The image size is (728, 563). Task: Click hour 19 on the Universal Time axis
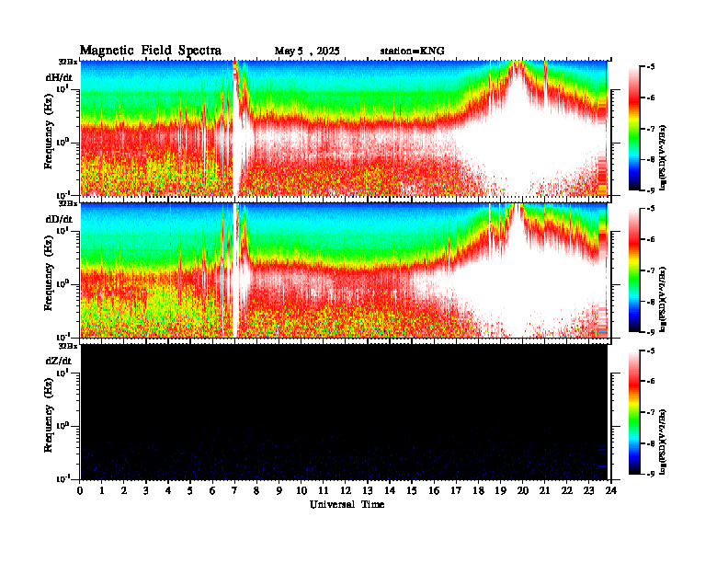coord(500,490)
